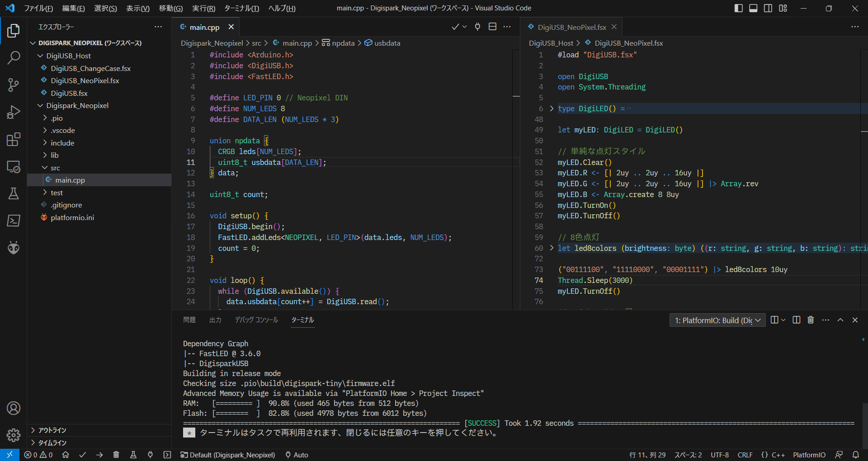The image size is (868, 461).
Task: Change the UTF-8 encoding setting
Action: tap(720, 455)
